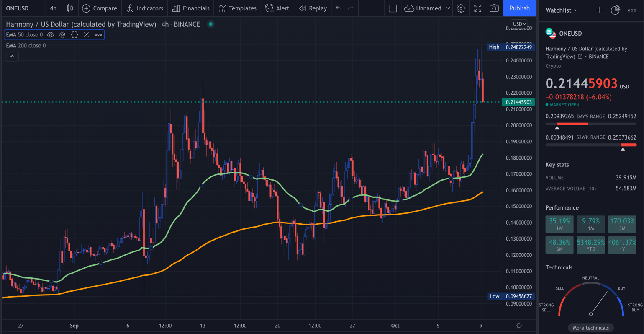Publish the chart idea

(x=519, y=8)
